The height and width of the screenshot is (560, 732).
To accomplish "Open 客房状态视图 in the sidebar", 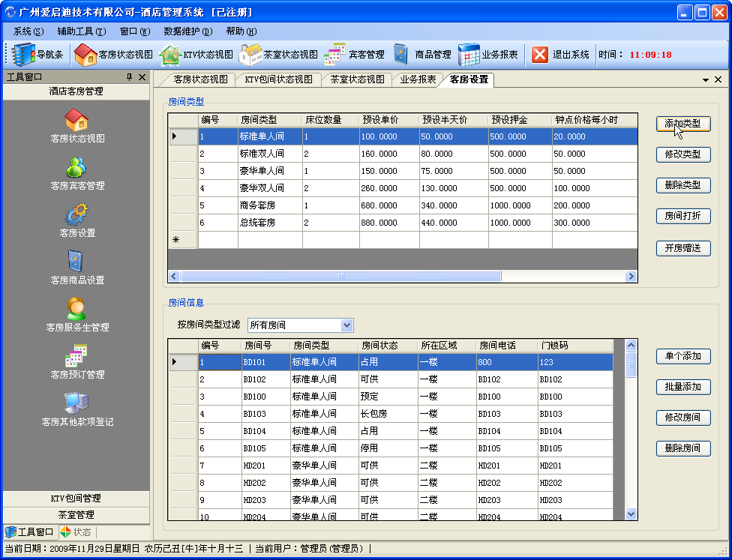I will tap(77, 125).
